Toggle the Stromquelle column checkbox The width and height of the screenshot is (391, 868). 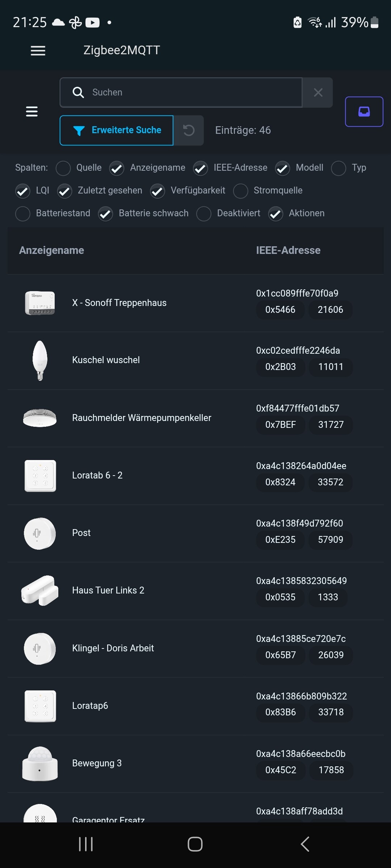point(241,191)
